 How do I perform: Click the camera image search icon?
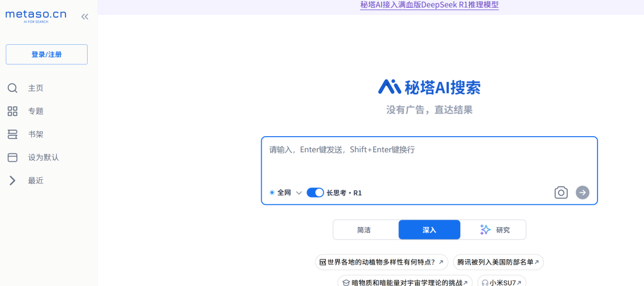point(561,192)
